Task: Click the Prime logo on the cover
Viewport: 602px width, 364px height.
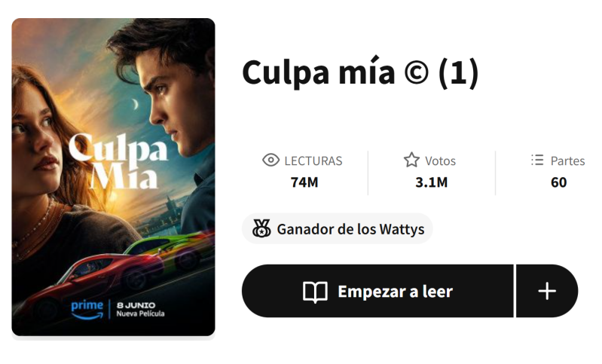Action: (87, 310)
